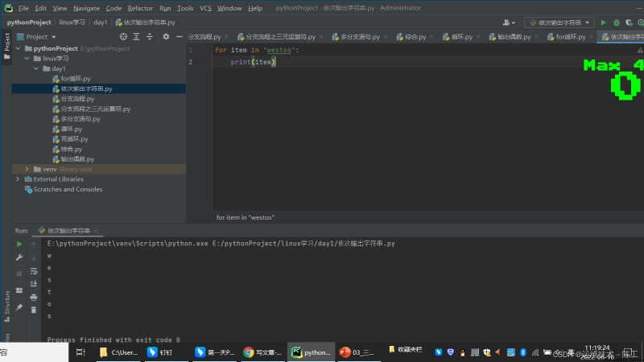Open File Explorer C:\User taskbar item
644x362 pixels.
(x=118, y=352)
